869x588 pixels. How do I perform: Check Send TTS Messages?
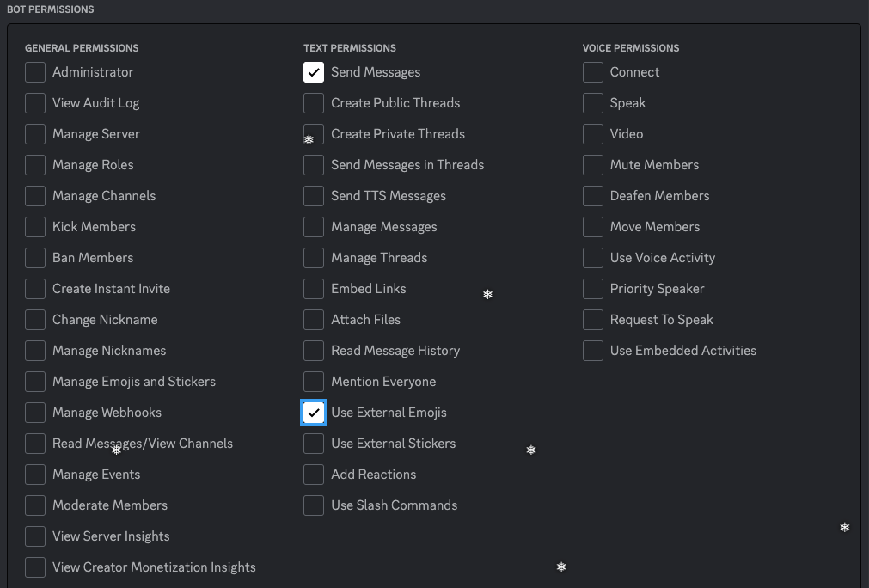(x=313, y=196)
